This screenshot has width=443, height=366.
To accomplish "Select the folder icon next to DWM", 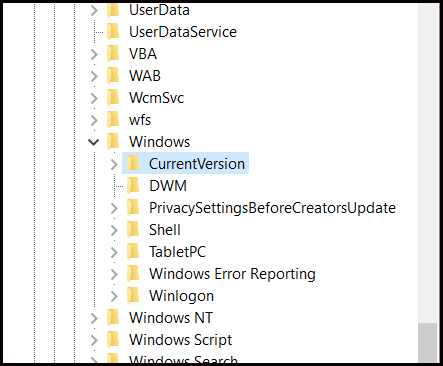I will pyautogui.click(x=133, y=186).
